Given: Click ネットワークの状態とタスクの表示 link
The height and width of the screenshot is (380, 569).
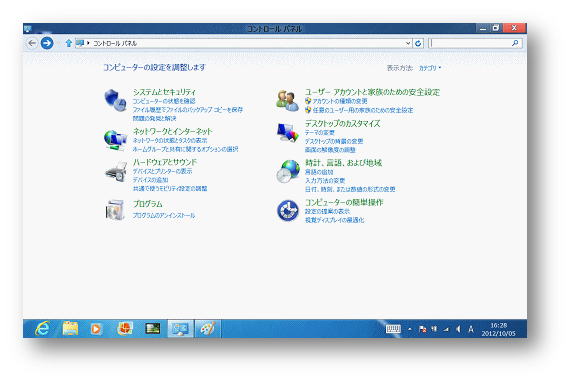Looking at the screenshot, I should pyautogui.click(x=170, y=140).
